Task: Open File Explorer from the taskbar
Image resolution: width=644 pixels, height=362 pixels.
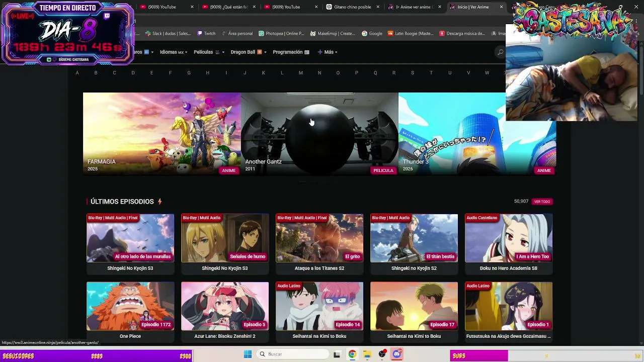Action: (x=367, y=354)
